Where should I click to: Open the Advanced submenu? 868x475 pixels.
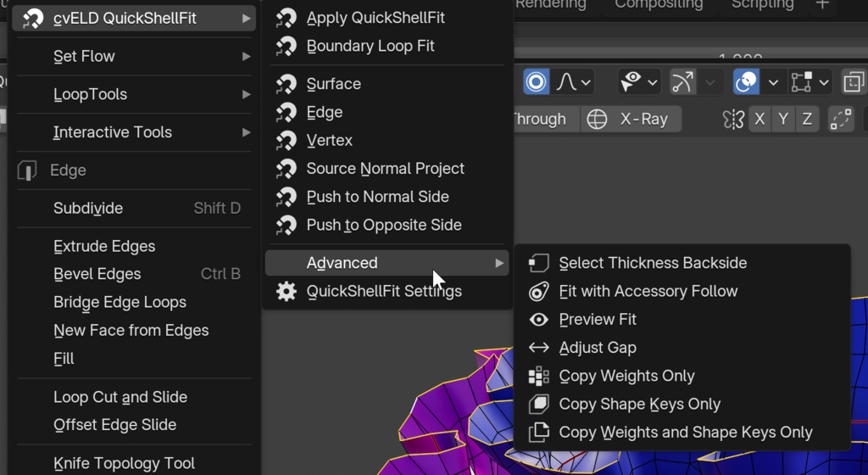tap(387, 263)
